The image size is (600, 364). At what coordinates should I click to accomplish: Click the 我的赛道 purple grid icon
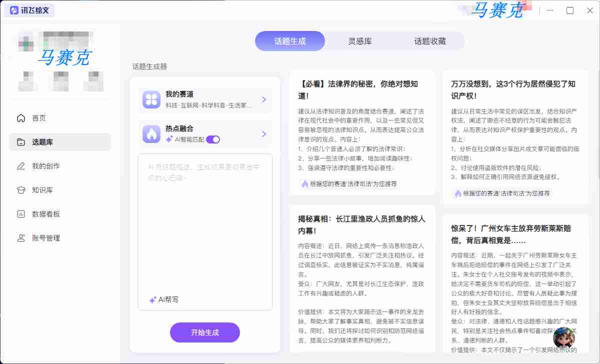(x=150, y=99)
